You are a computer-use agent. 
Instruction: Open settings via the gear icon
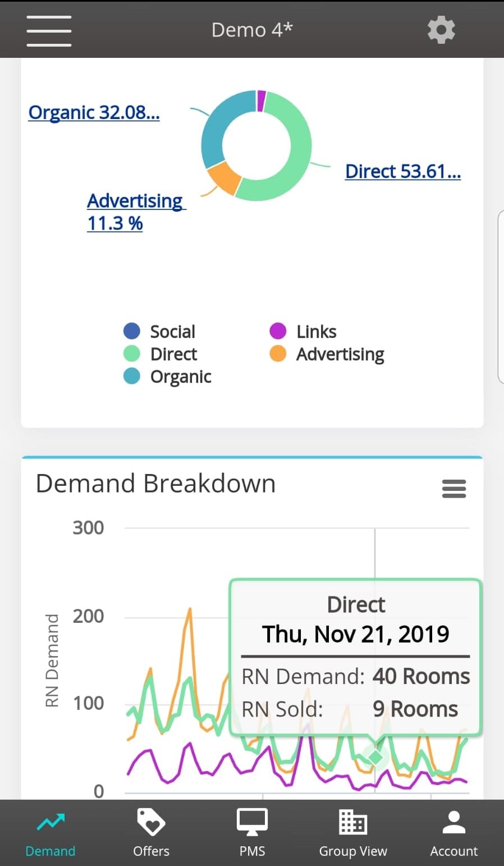pos(441,30)
